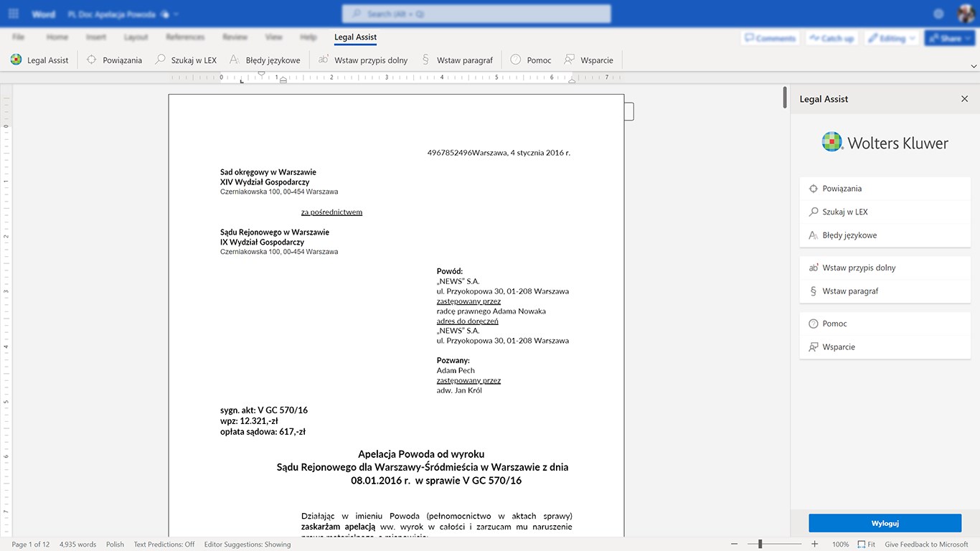The image size is (980, 551).
Task: Open Pomoc in Legal Assist pane
Action: [885, 324]
